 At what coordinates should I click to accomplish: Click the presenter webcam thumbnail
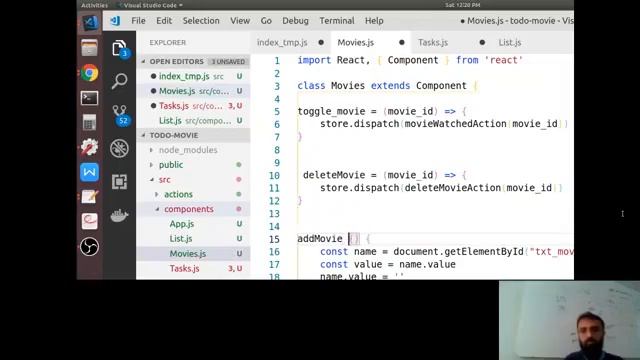click(569, 320)
